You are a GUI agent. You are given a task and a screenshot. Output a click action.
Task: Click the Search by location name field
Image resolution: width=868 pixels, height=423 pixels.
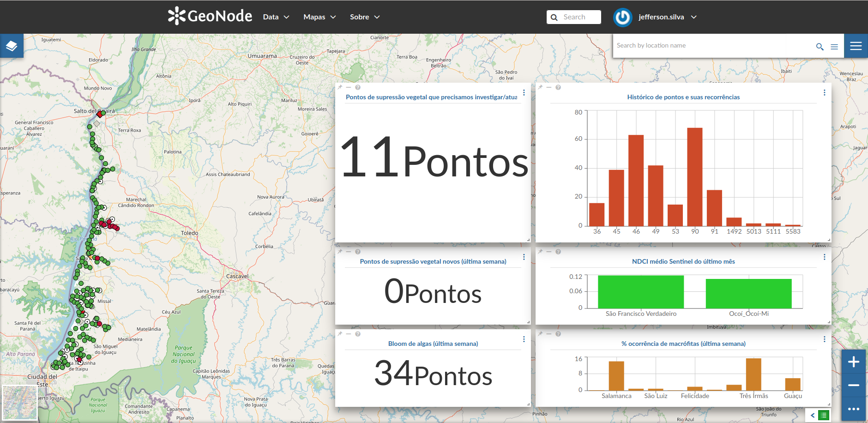(x=713, y=46)
